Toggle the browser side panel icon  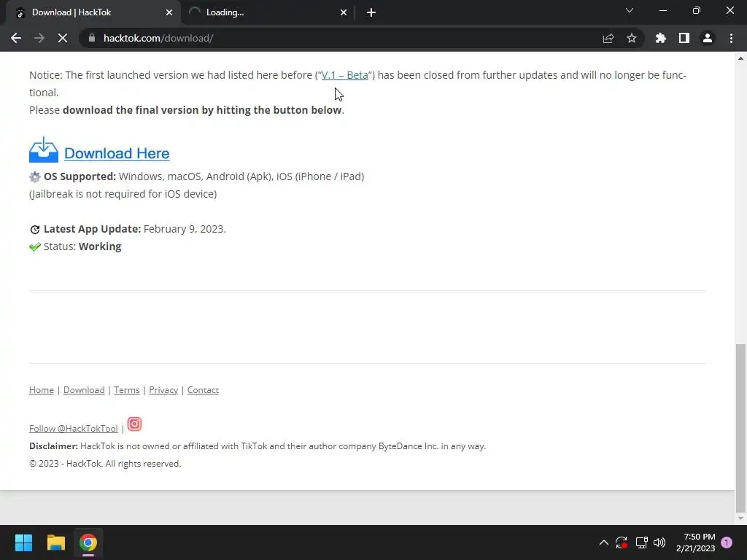(x=684, y=38)
